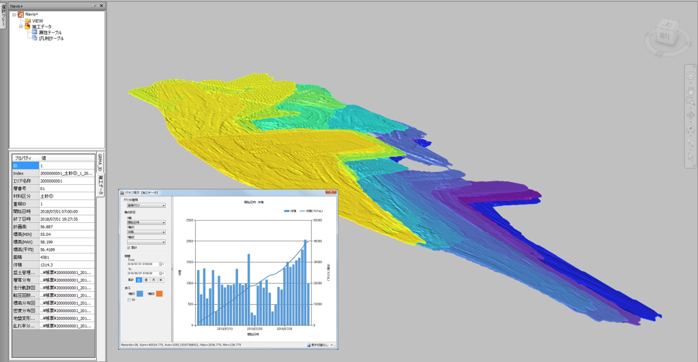The image size is (698, 362).
Task: Activate the Zoom Window tool in navigation bar
Action: (x=690, y=101)
